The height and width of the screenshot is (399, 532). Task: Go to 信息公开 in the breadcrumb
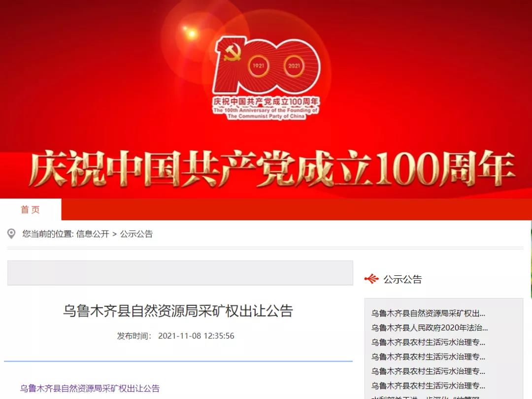coord(93,234)
